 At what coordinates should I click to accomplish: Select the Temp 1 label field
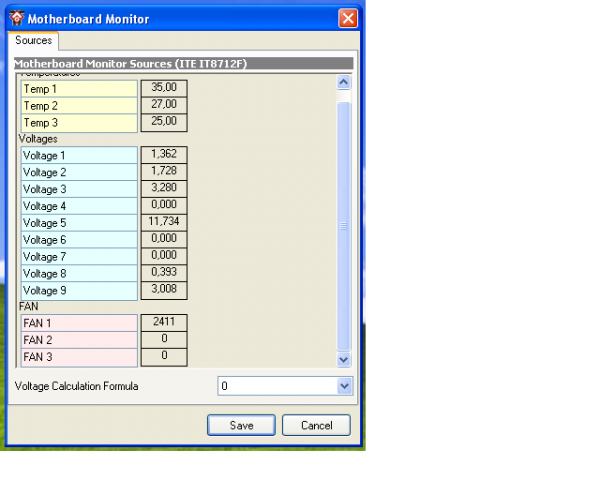(78, 88)
